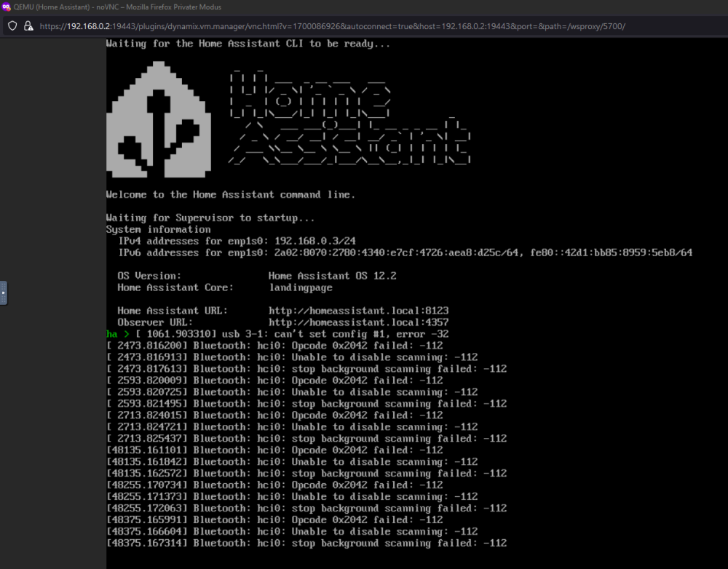The image size is (728, 569).
Task: Click 'Waiting for the Home Assistant CLI' line
Action: pyautogui.click(x=248, y=44)
